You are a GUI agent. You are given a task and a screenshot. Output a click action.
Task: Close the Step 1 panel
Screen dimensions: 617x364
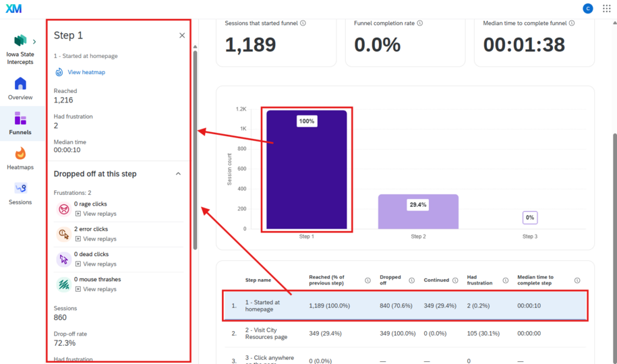tap(182, 36)
